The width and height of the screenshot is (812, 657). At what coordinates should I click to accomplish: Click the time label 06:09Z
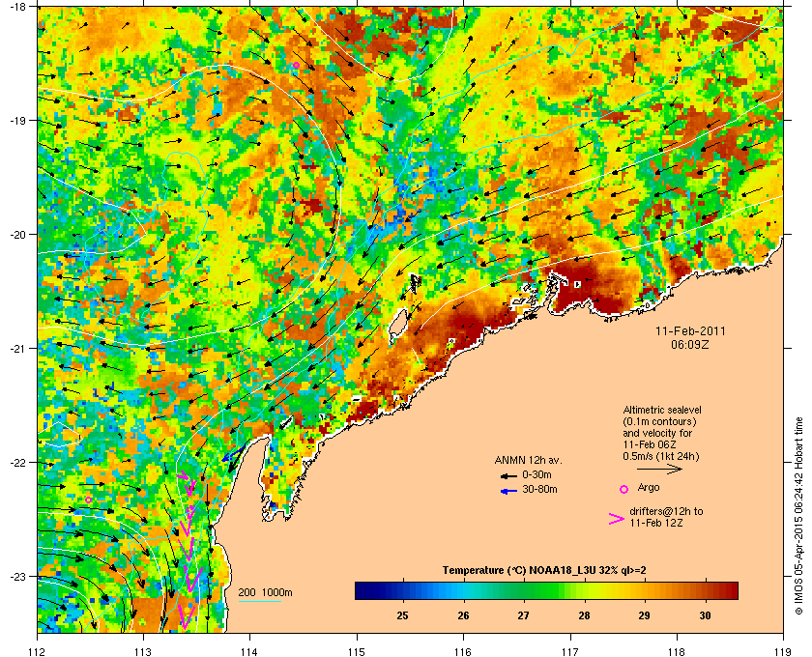[x=690, y=344]
